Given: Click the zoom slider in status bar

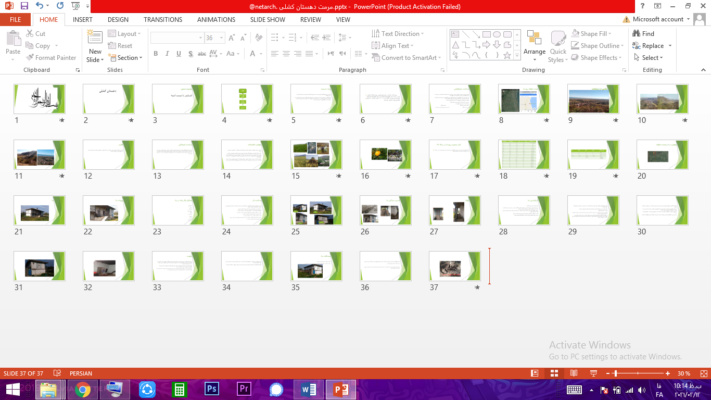Looking at the screenshot, I should (642, 373).
